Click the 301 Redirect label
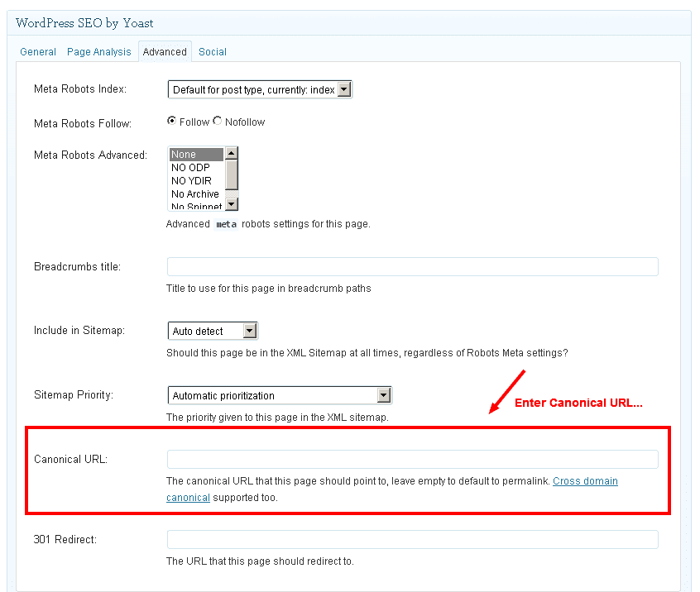Screen dimensions: 700x592 click(65, 540)
